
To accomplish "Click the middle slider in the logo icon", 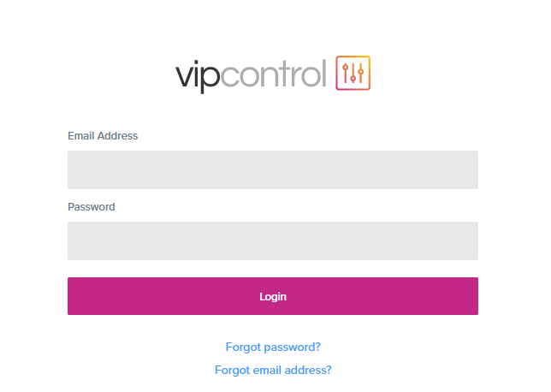I will (x=353, y=73).
